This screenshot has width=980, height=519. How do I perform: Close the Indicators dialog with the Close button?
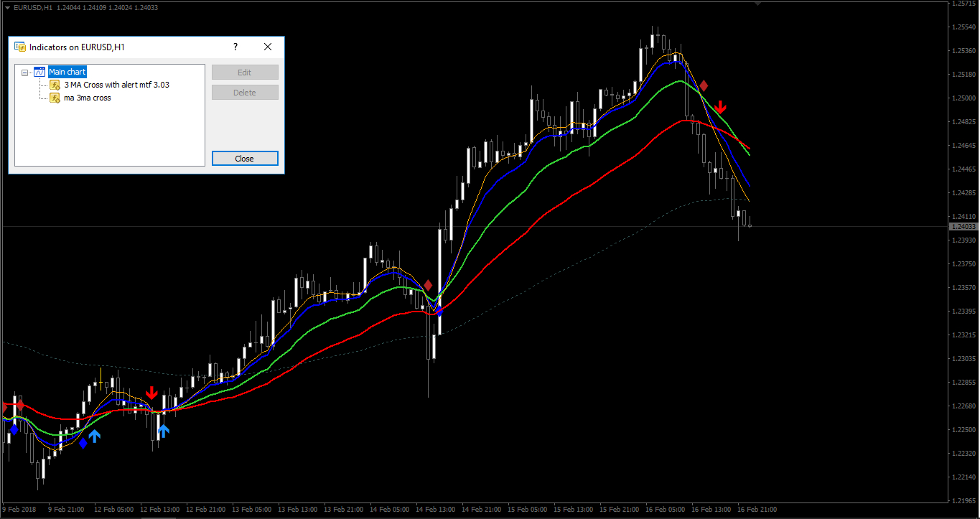(245, 159)
